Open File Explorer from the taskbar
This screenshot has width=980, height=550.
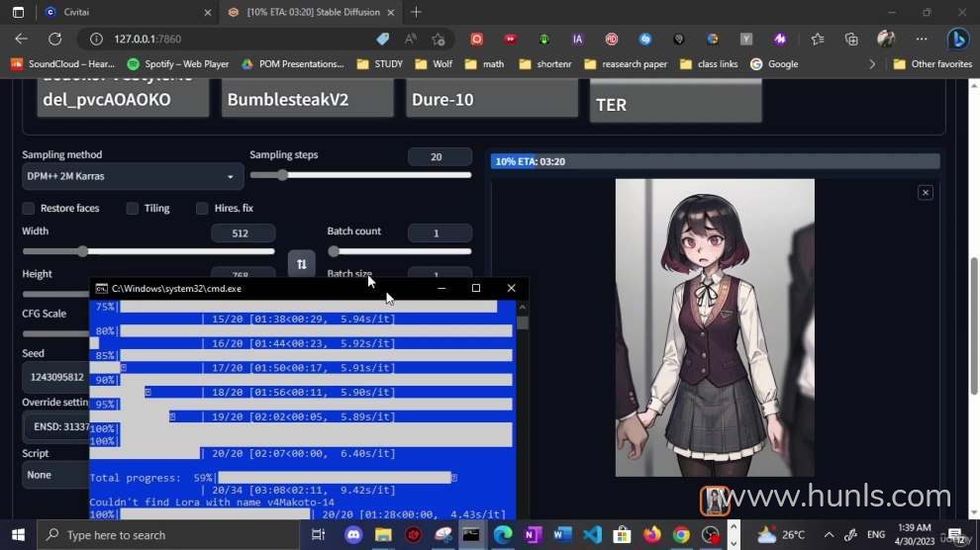pyautogui.click(x=383, y=535)
